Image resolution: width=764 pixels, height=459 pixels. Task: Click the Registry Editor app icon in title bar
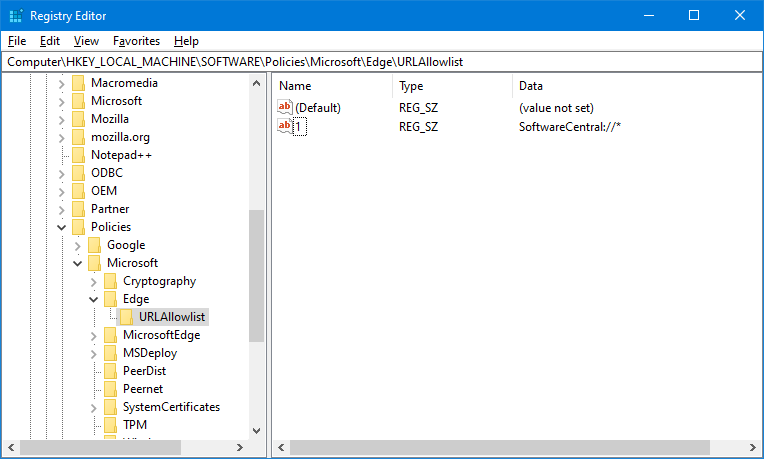click(14, 15)
